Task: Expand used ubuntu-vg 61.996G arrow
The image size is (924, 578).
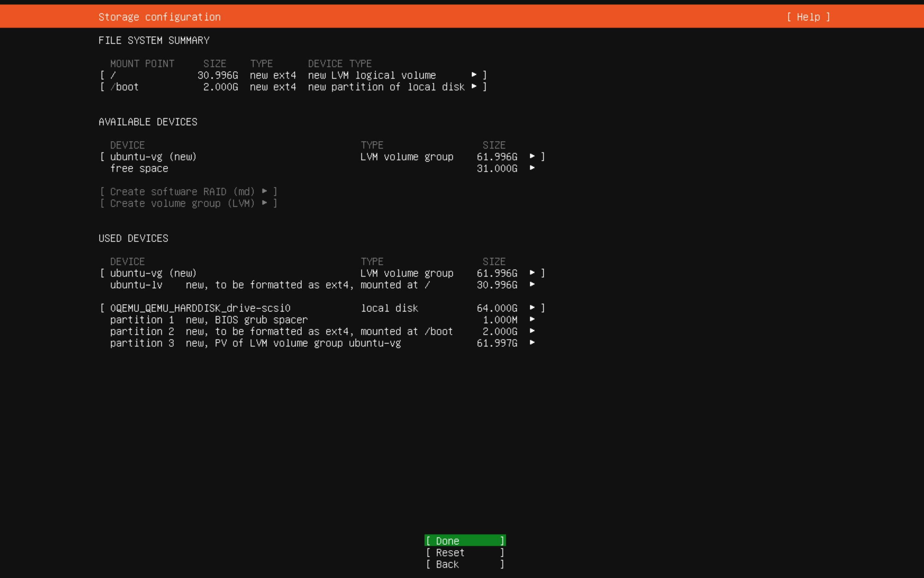Action: click(x=532, y=273)
